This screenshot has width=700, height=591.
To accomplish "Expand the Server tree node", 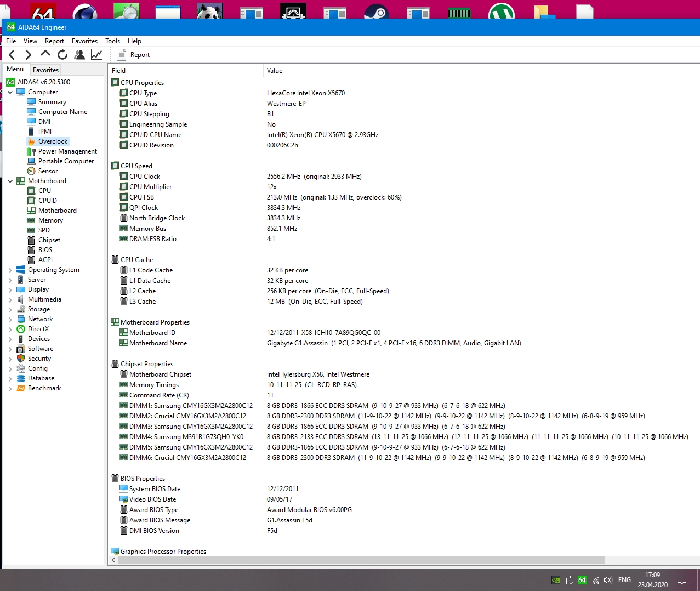I will pyautogui.click(x=10, y=280).
